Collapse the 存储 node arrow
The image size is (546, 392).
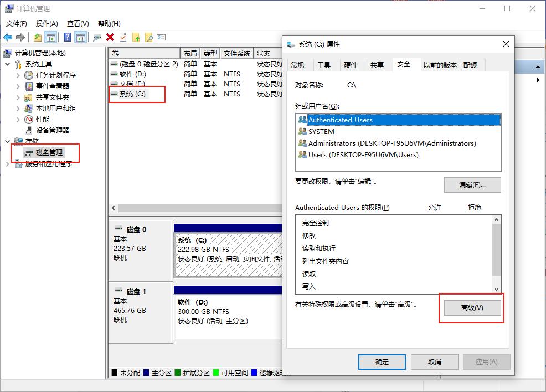[x=8, y=141]
